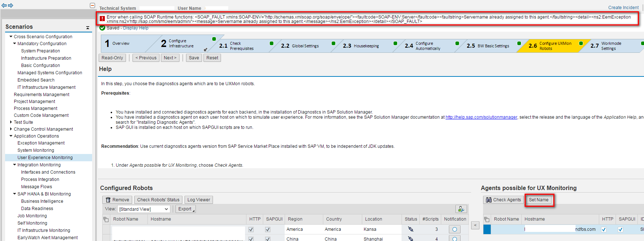Click the status indicator on Global Settings step
This screenshot has width=644, height=241.
(x=333, y=43)
